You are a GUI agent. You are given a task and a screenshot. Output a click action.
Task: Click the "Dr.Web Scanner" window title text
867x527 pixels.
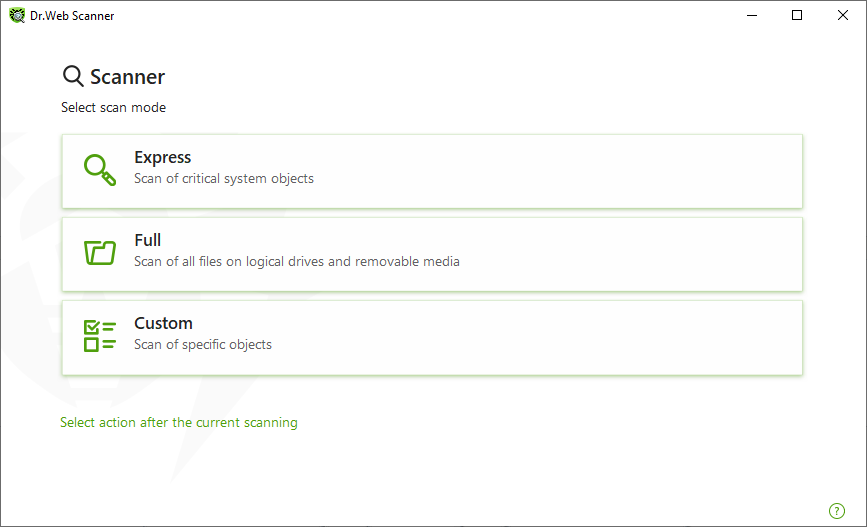[72, 16]
